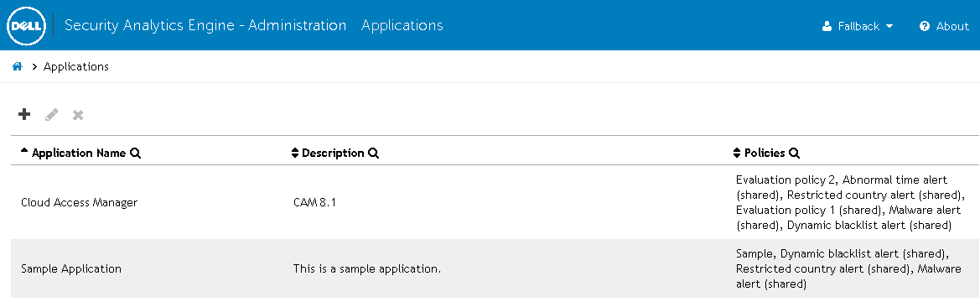
Task: Click the About question mark icon
Action: (925, 26)
